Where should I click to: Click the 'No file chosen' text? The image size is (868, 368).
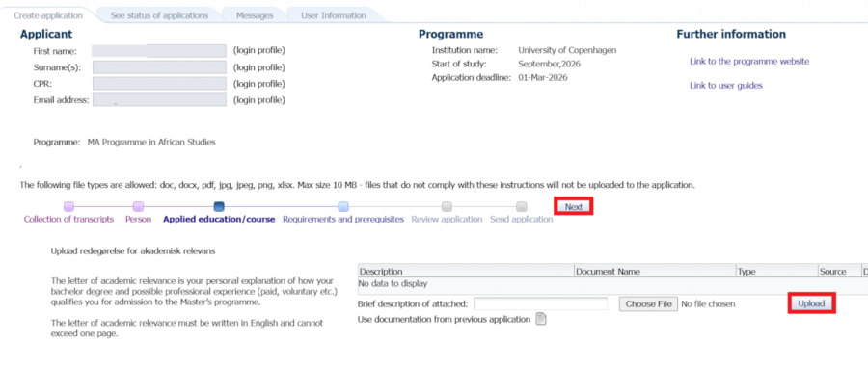tap(708, 303)
